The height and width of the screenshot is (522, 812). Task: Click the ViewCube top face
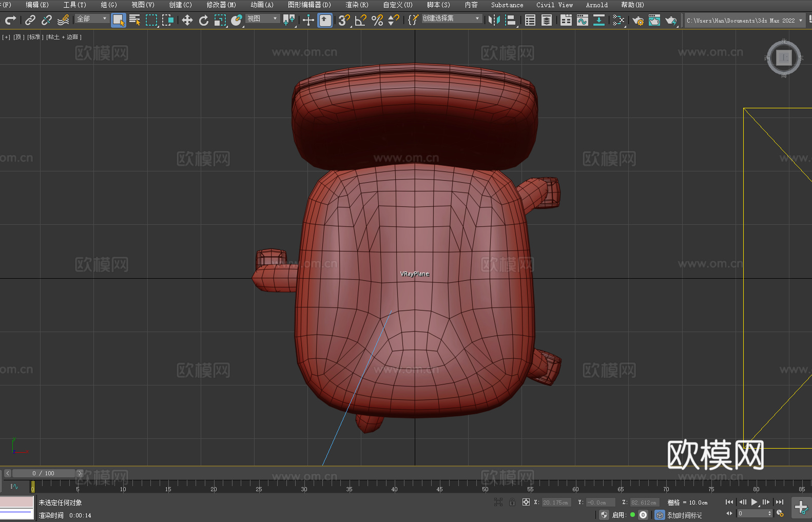pyautogui.click(x=784, y=57)
